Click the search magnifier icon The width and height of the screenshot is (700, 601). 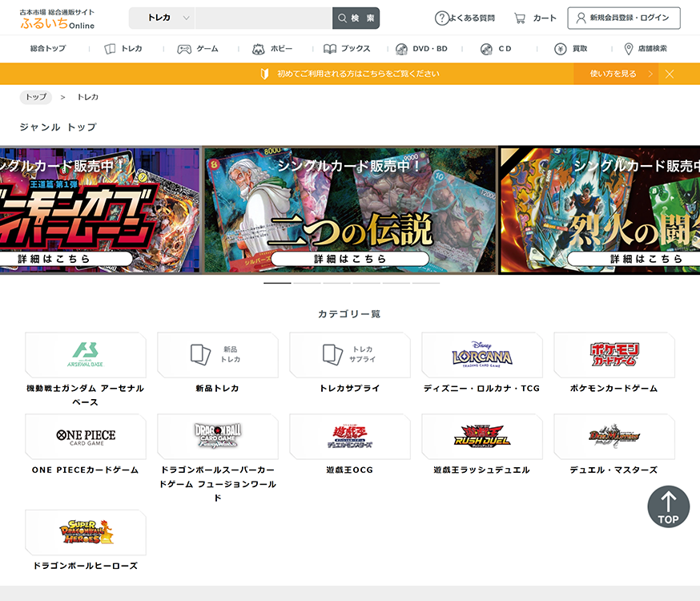pos(343,18)
